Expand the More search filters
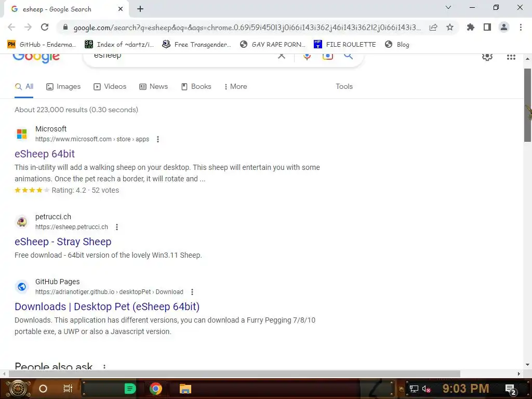The height and width of the screenshot is (399, 532). point(235,87)
